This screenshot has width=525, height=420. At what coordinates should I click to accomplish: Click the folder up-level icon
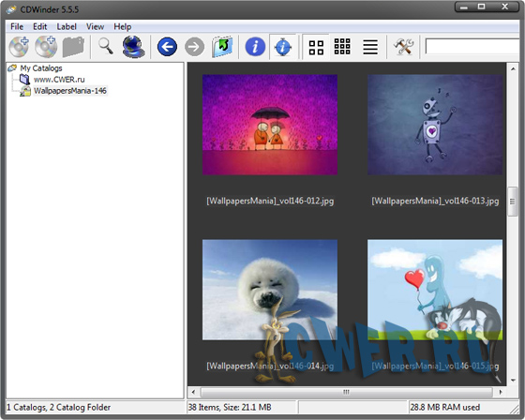click(x=222, y=47)
